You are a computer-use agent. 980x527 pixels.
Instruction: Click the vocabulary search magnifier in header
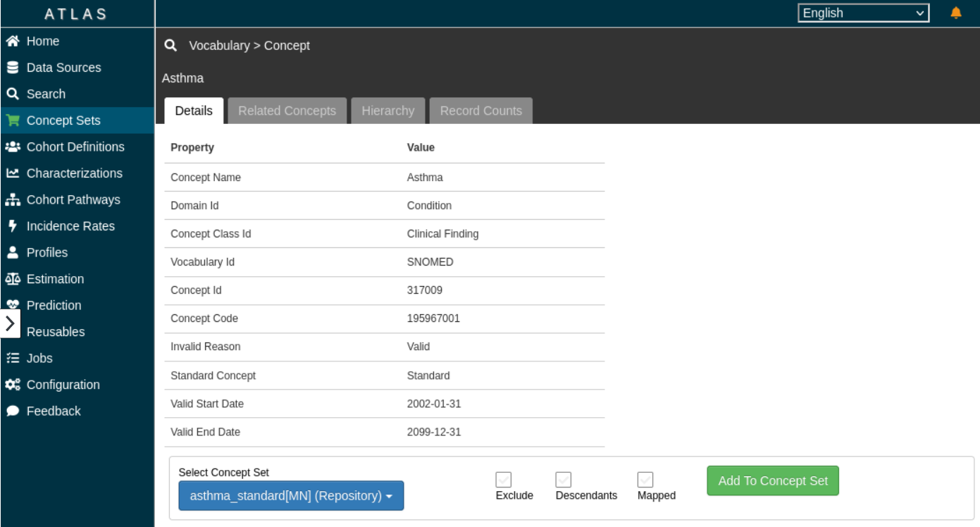click(x=170, y=46)
